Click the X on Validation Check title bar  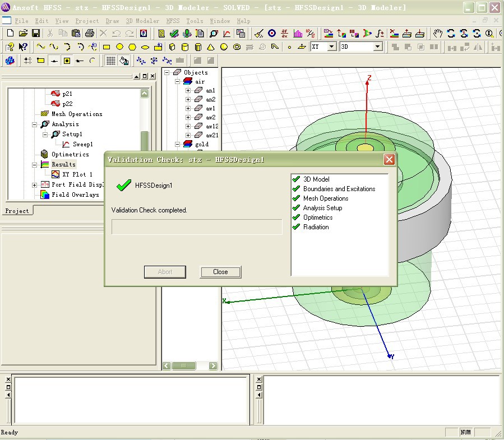click(389, 159)
